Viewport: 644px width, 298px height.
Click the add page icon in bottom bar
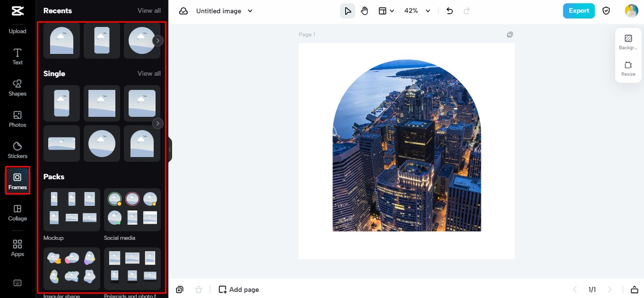(180, 289)
